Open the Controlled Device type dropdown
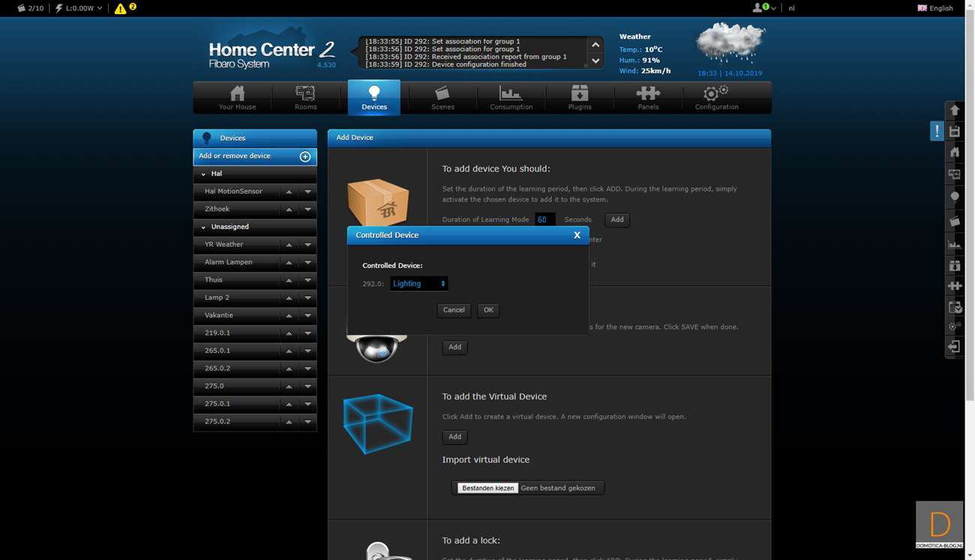This screenshot has width=975, height=560. point(418,283)
